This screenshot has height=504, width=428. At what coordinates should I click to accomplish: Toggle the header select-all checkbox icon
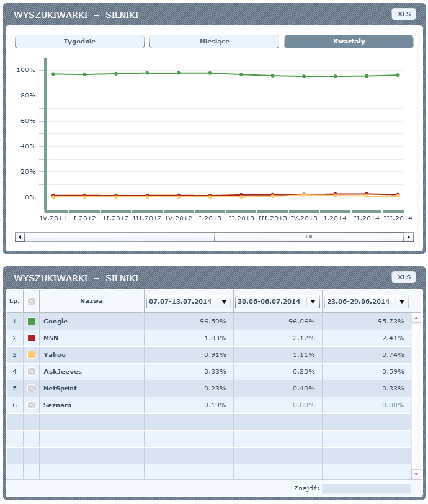[31, 301]
